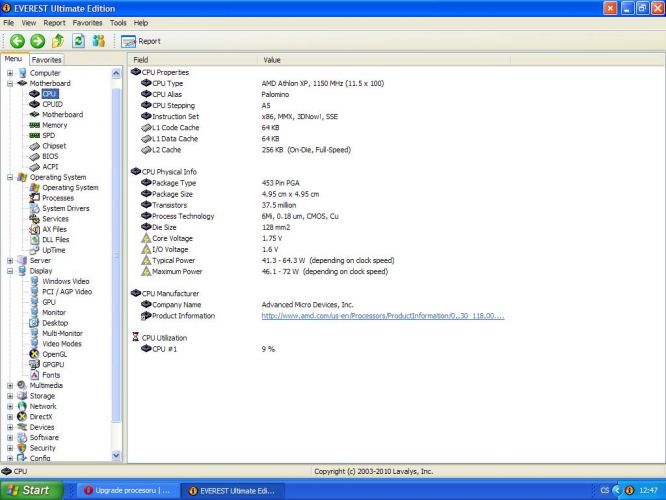Open the File menu
The height and width of the screenshot is (500, 666).
8,23
